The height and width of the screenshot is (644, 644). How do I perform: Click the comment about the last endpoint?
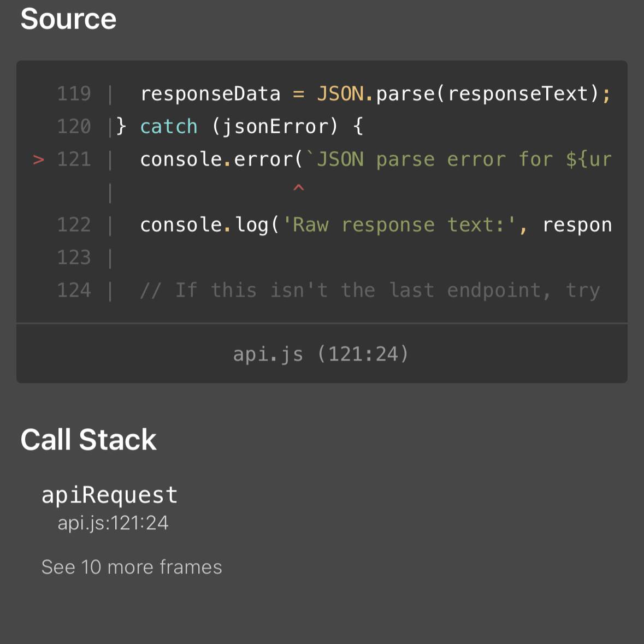pyautogui.click(x=370, y=291)
